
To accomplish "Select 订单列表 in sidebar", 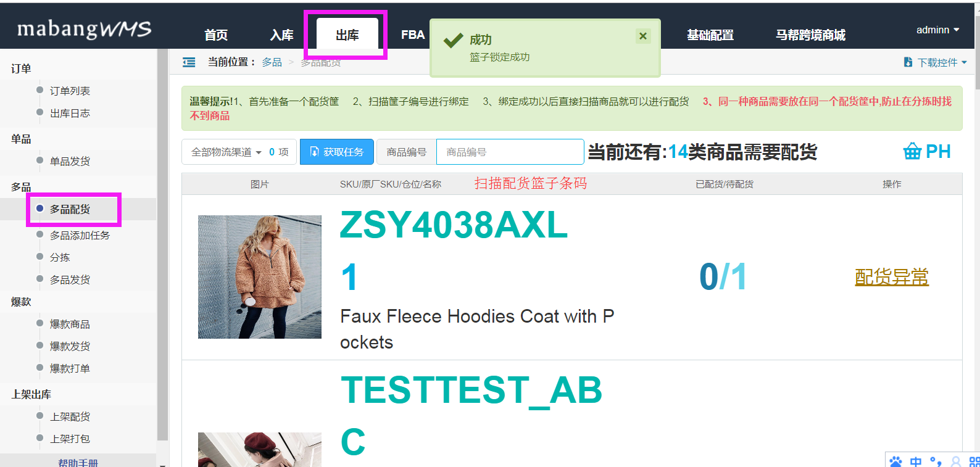I will [70, 91].
